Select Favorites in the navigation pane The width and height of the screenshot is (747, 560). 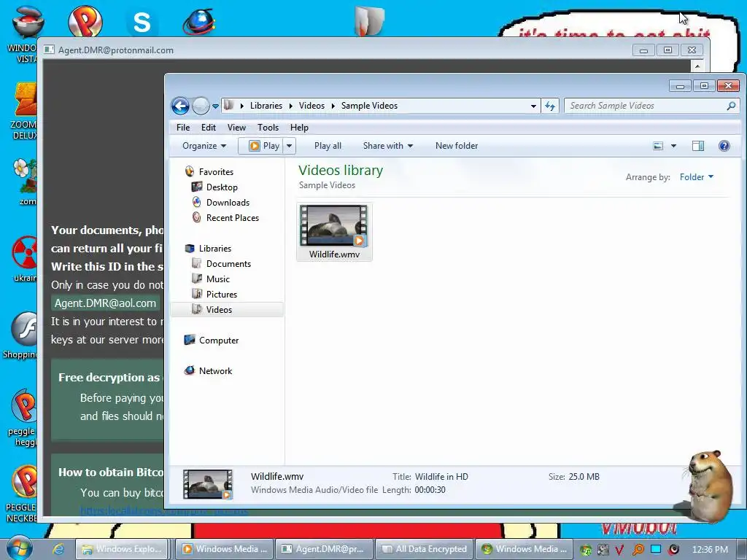coord(216,172)
